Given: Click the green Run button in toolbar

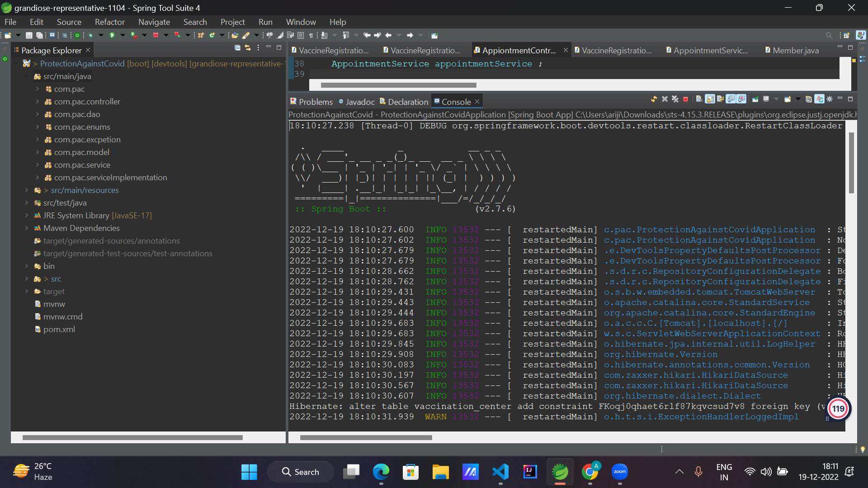Looking at the screenshot, I should (112, 35).
